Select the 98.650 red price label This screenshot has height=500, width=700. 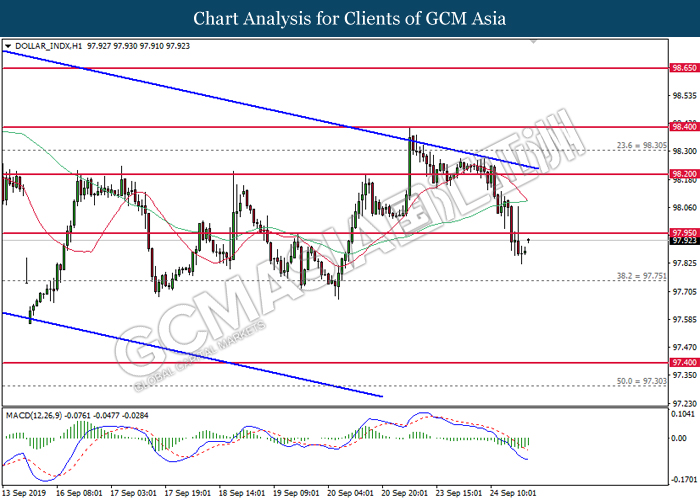tap(684, 68)
